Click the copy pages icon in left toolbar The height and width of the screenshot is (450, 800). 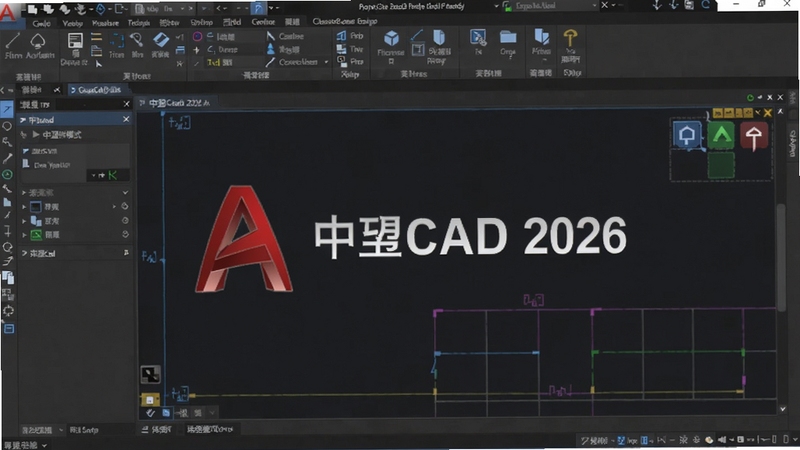[x=8, y=278]
